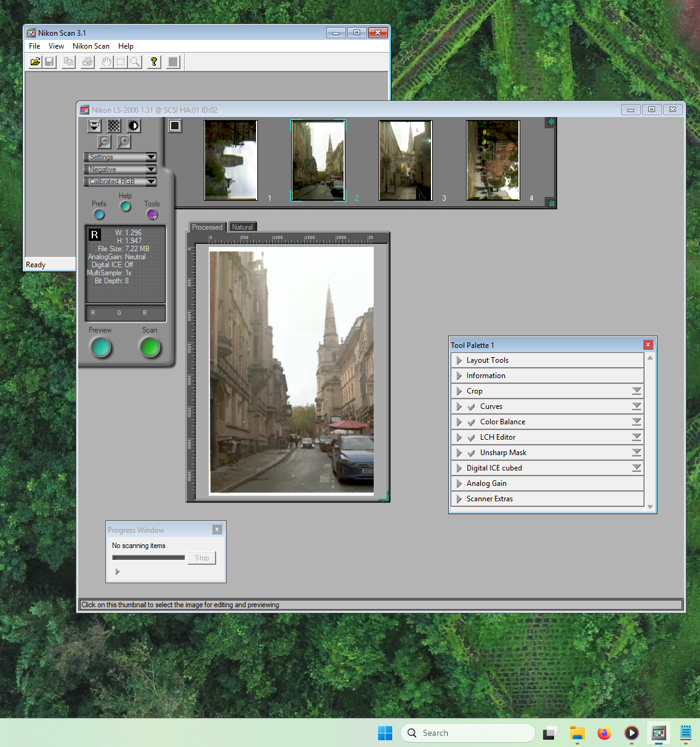The width and height of the screenshot is (700, 747).
Task: Open scanner Prefs
Action: [99, 214]
